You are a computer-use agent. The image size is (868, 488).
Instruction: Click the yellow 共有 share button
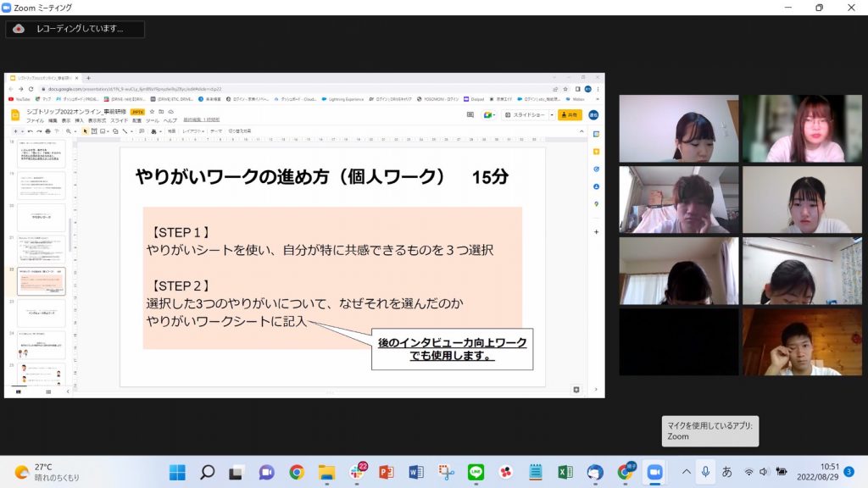click(x=569, y=115)
